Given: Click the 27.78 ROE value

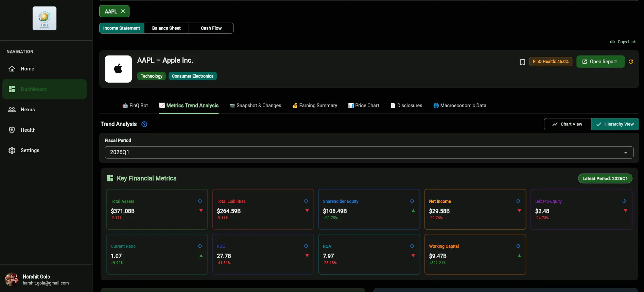Looking at the screenshot, I should tap(224, 256).
